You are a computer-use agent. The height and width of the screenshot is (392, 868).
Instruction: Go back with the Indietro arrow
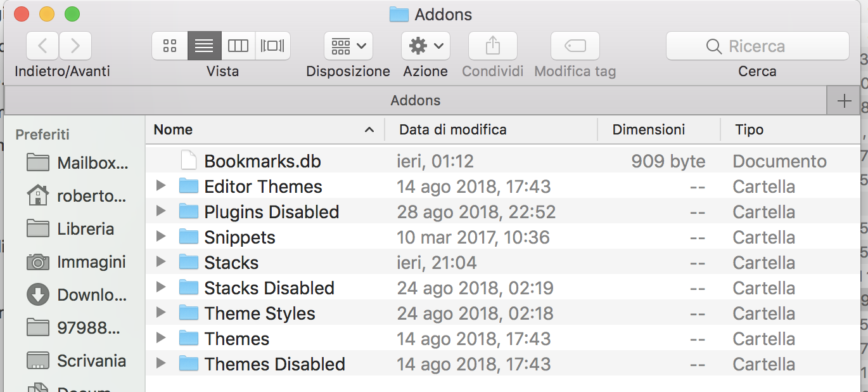(42, 46)
